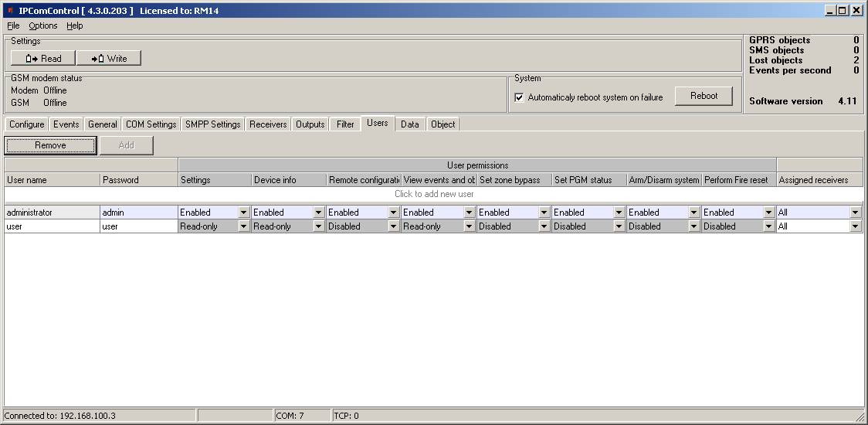Click the Write settings button
This screenshot has height=425, width=868.
pyautogui.click(x=109, y=59)
